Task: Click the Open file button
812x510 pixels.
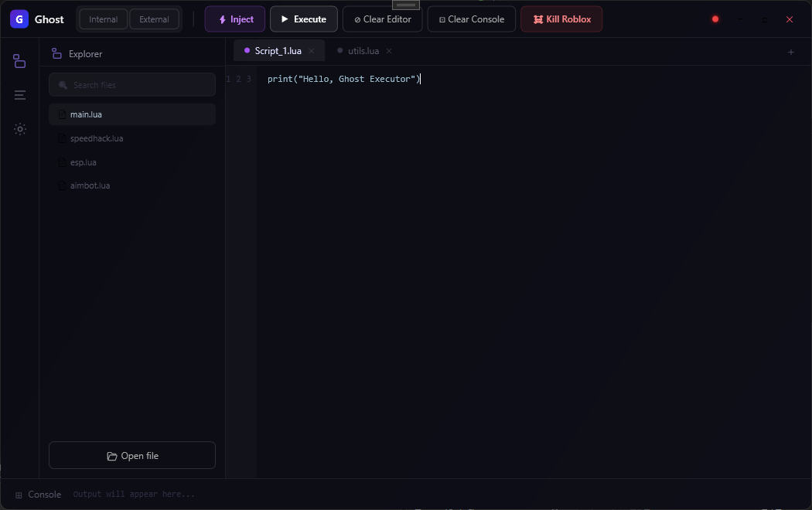Action: point(132,455)
